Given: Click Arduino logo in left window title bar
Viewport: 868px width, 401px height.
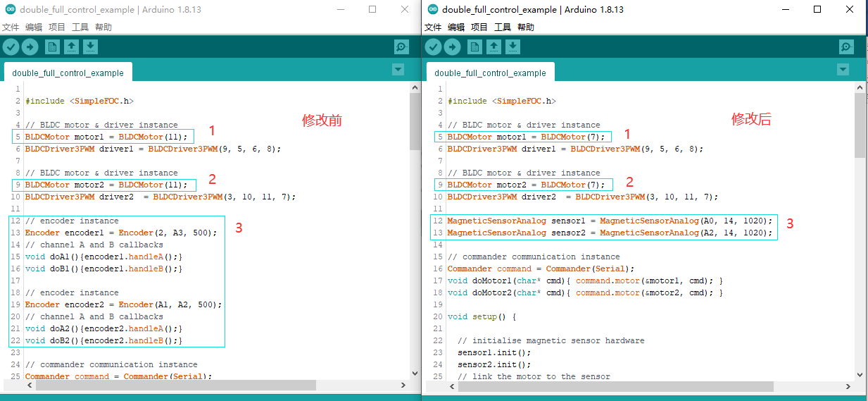Looking at the screenshot, I should pyautogui.click(x=11, y=10).
